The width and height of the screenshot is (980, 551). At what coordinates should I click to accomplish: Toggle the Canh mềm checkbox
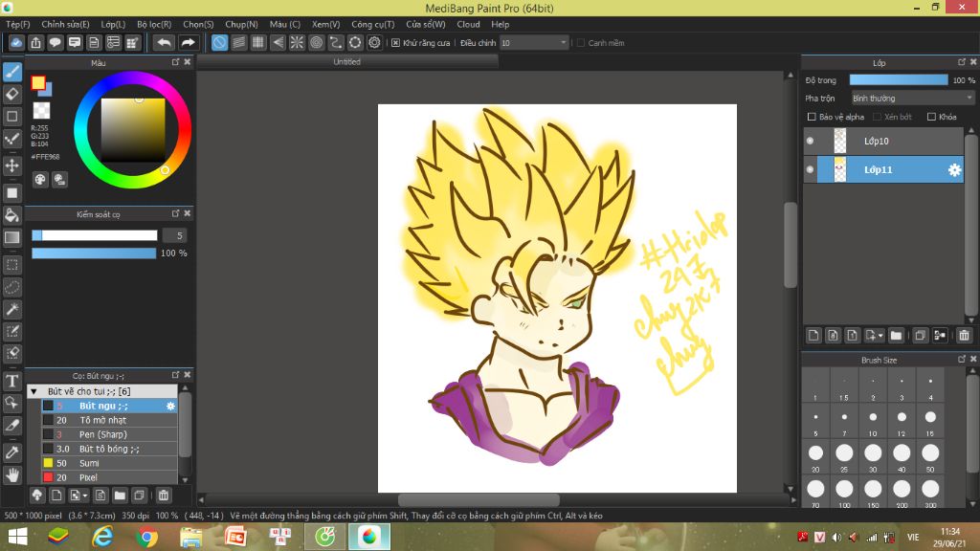pos(581,43)
